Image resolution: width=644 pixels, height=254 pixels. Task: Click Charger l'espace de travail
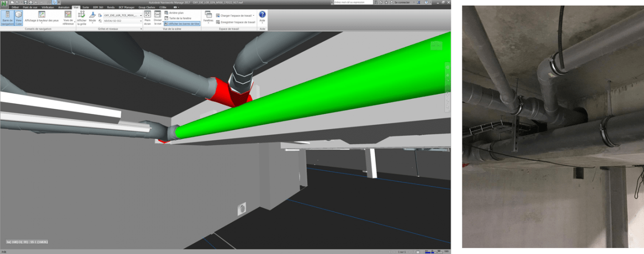(235, 16)
